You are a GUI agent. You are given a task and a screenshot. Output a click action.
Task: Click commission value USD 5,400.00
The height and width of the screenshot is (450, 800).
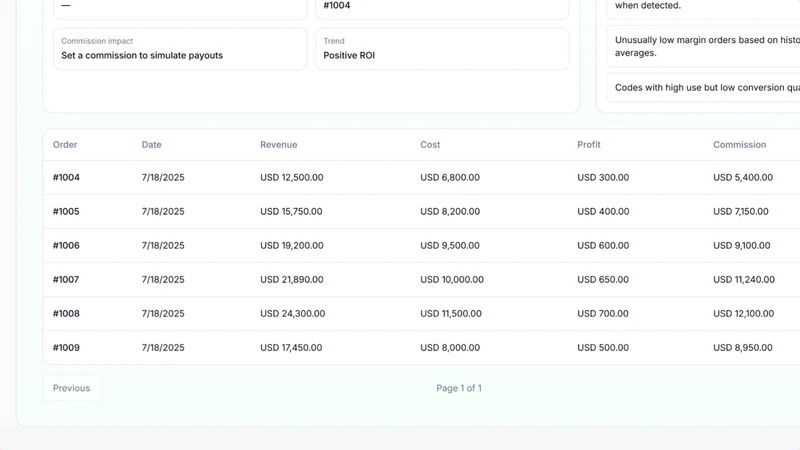(x=743, y=178)
